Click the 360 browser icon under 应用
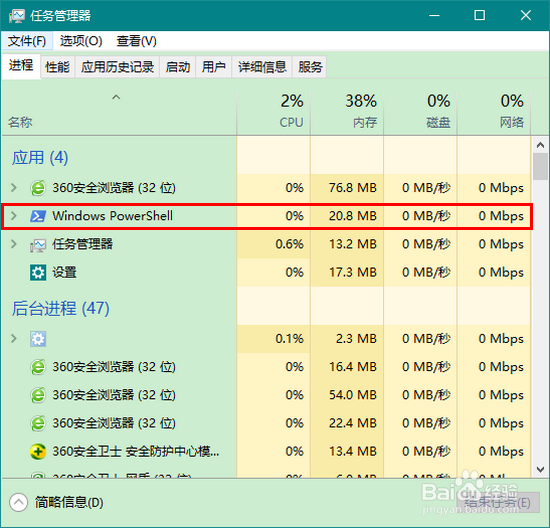 pyautogui.click(x=38, y=188)
